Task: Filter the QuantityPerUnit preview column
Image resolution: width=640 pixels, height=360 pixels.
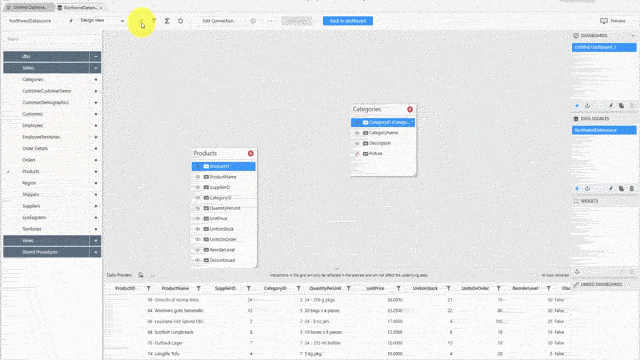Action: (349, 288)
